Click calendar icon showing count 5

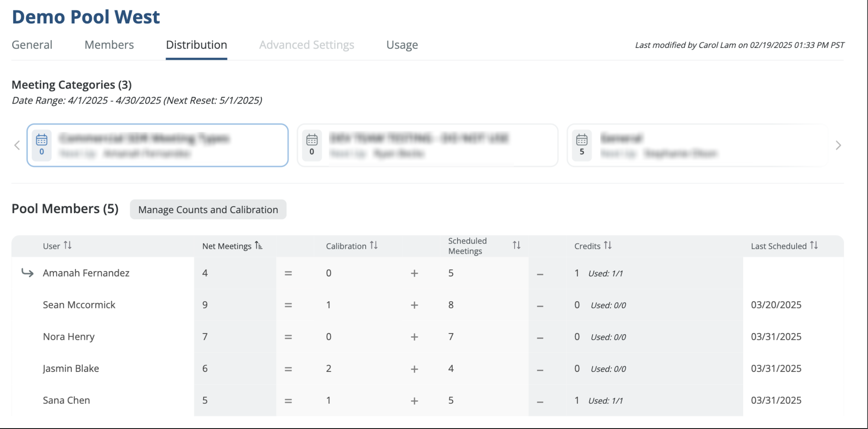(x=582, y=140)
